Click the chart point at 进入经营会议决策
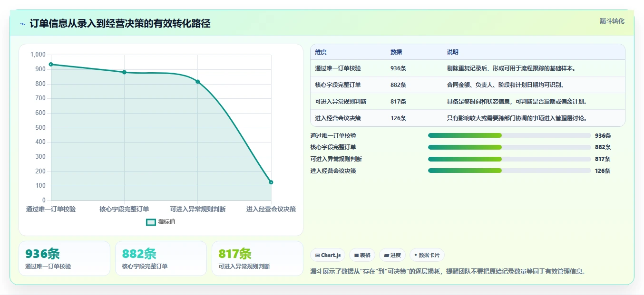The height and width of the screenshot is (295, 644). coord(271,182)
